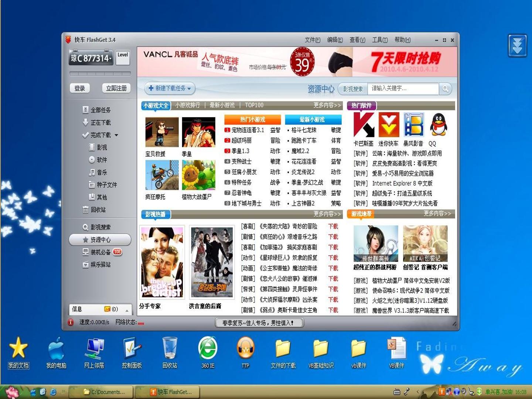Click the FlashGet floating drop-zone icon
This screenshot has height=399, width=532.
click(x=517, y=46)
